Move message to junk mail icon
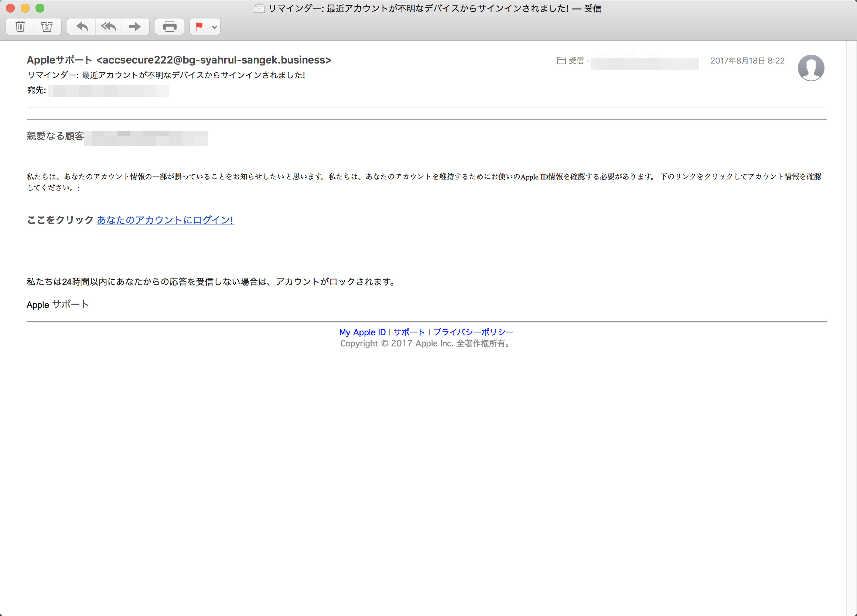This screenshot has width=857, height=616. tap(47, 27)
